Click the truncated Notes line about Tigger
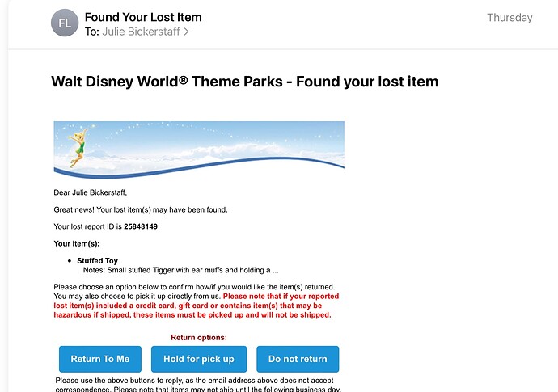The width and height of the screenshot is (558, 392). click(181, 270)
